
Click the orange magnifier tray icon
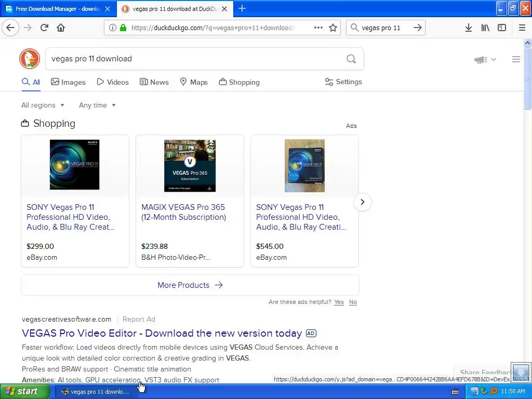[494, 392]
